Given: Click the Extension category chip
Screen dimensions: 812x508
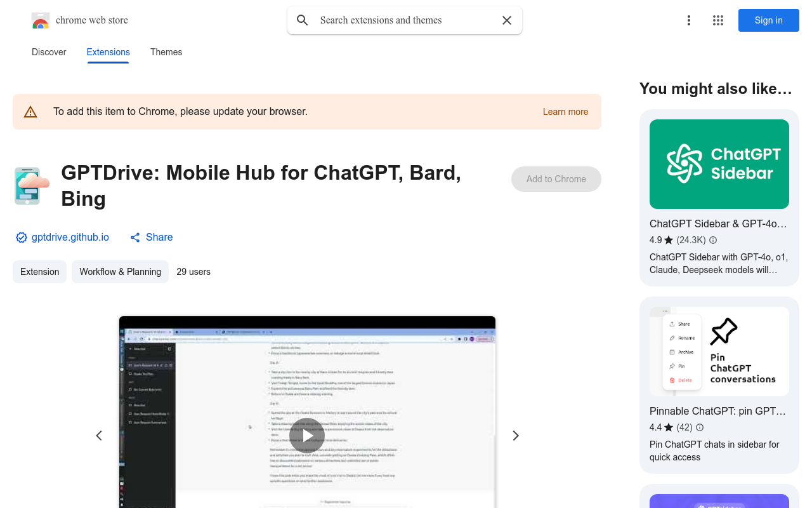Looking at the screenshot, I should [x=39, y=272].
